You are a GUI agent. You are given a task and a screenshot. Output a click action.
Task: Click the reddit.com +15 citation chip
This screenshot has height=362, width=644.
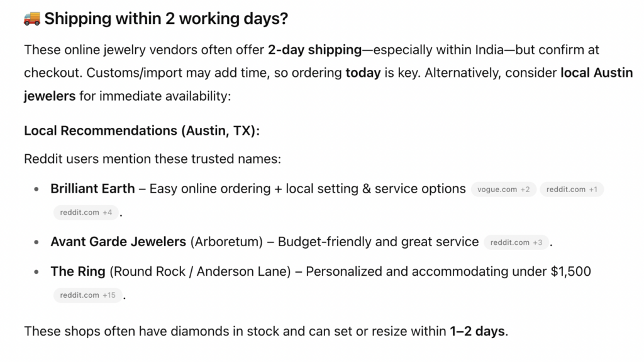click(x=87, y=295)
